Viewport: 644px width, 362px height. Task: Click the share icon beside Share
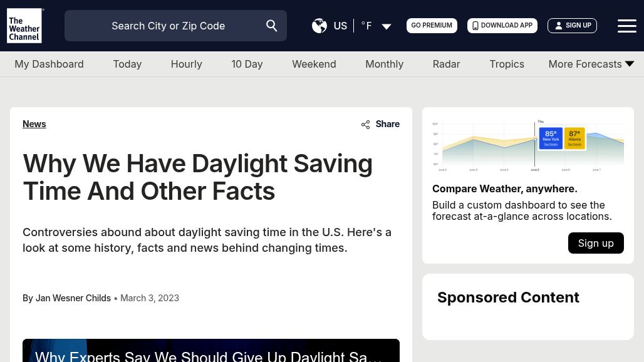pyautogui.click(x=365, y=125)
